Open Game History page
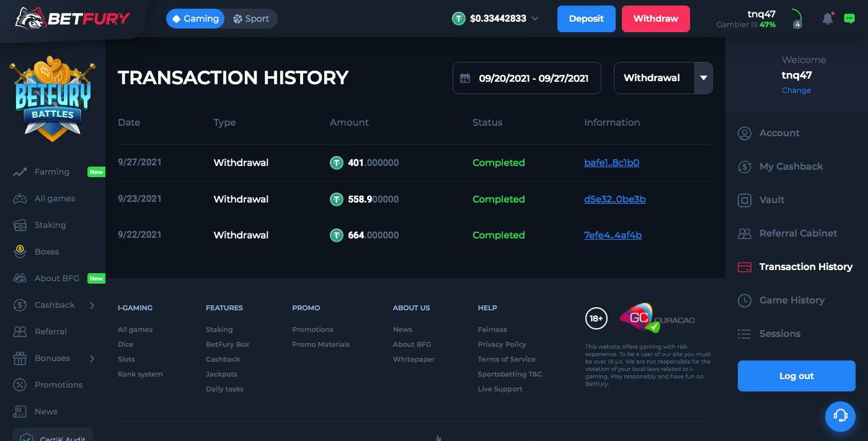The width and height of the screenshot is (868, 441). [792, 300]
